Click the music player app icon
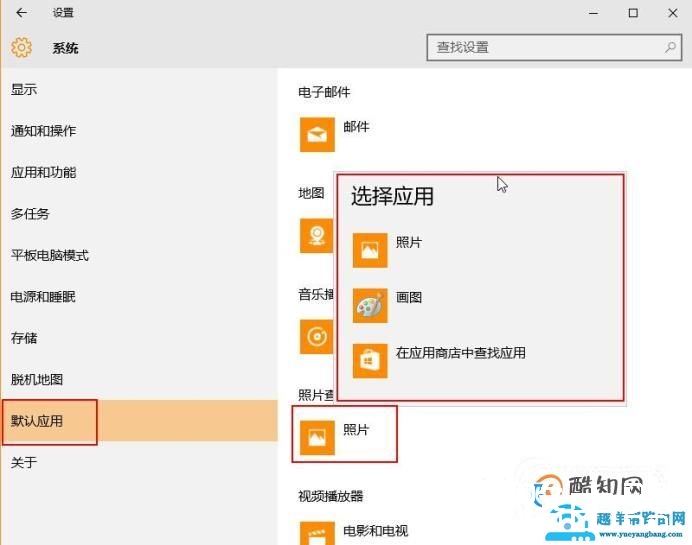 click(316, 337)
